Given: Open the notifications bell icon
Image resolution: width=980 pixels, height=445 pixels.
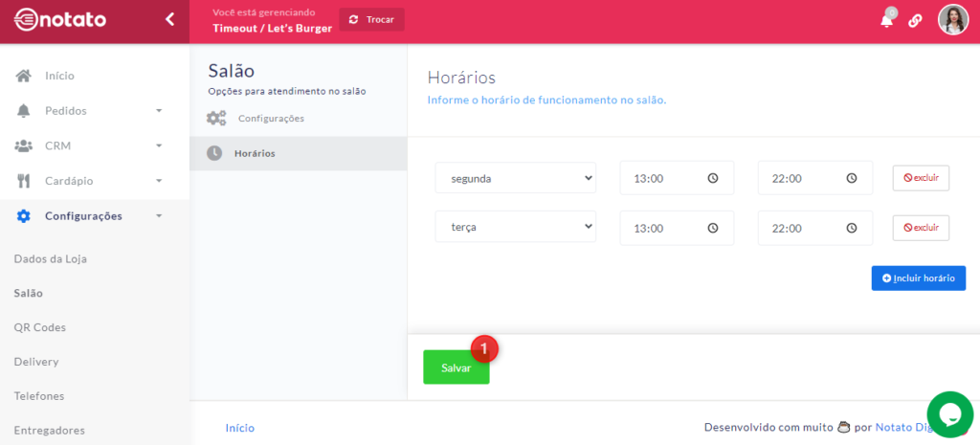Looking at the screenshot, I should click(886, 20).
